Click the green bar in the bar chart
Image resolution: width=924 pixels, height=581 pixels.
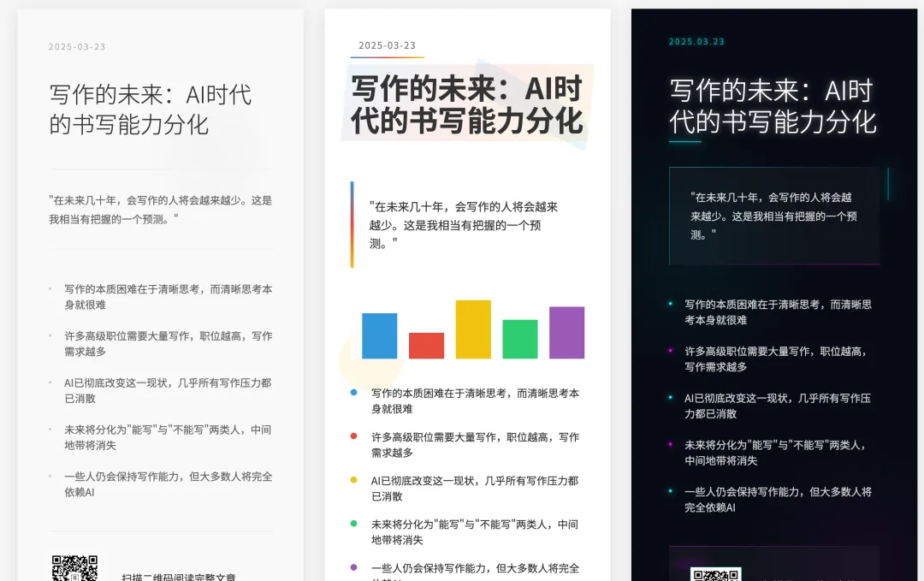[520, 340]
